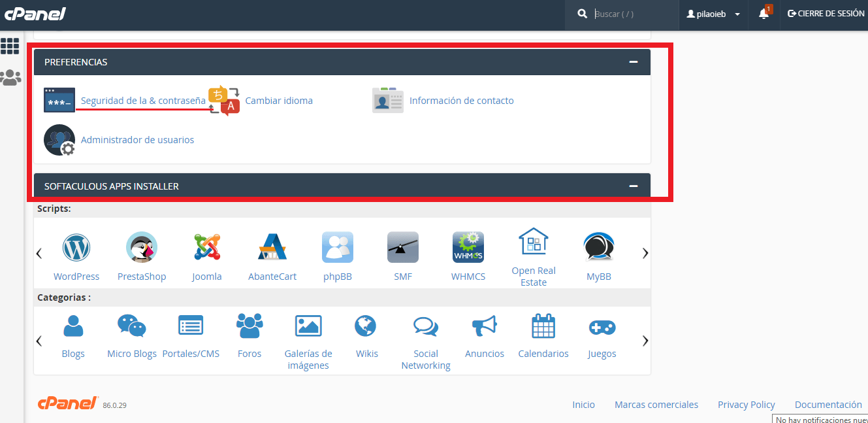
Task: Open the phpBB script icon
Action: click(338, 248)
